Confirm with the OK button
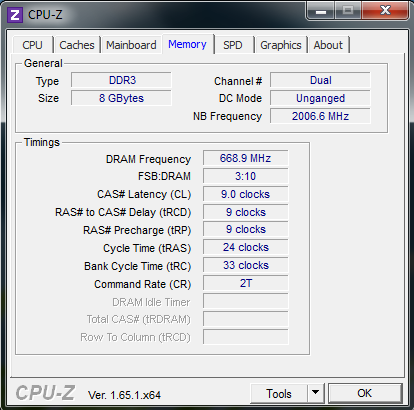Screen dimensions: 414x410 pyautogui.click(x=365, y=393)
